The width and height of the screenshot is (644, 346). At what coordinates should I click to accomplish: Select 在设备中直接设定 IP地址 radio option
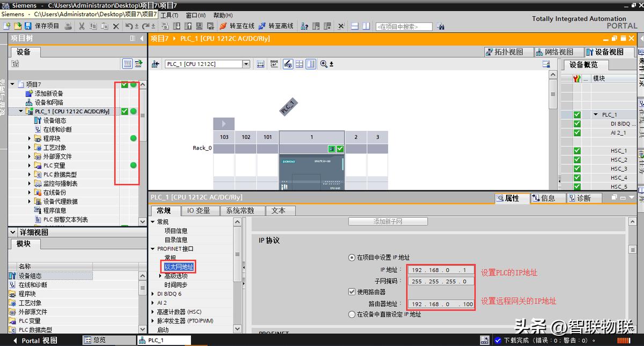coord(351,314)
